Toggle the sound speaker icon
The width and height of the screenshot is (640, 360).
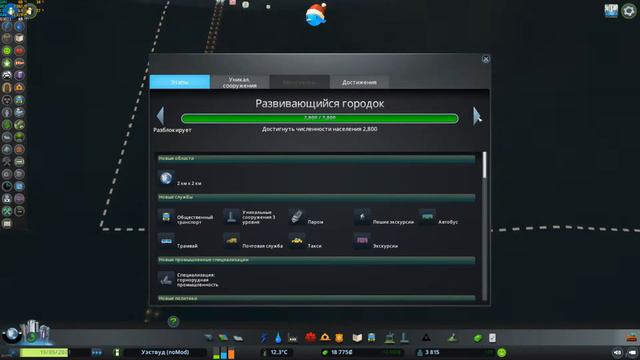617,352
